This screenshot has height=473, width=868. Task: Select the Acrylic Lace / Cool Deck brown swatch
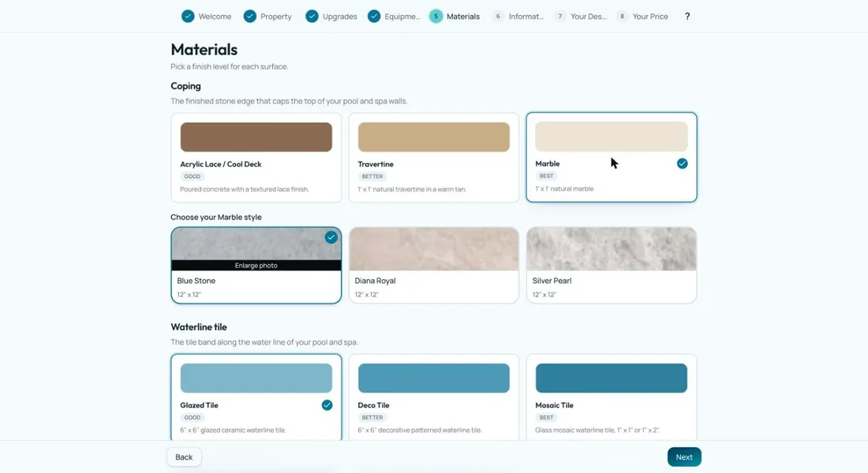pos(256,137)
